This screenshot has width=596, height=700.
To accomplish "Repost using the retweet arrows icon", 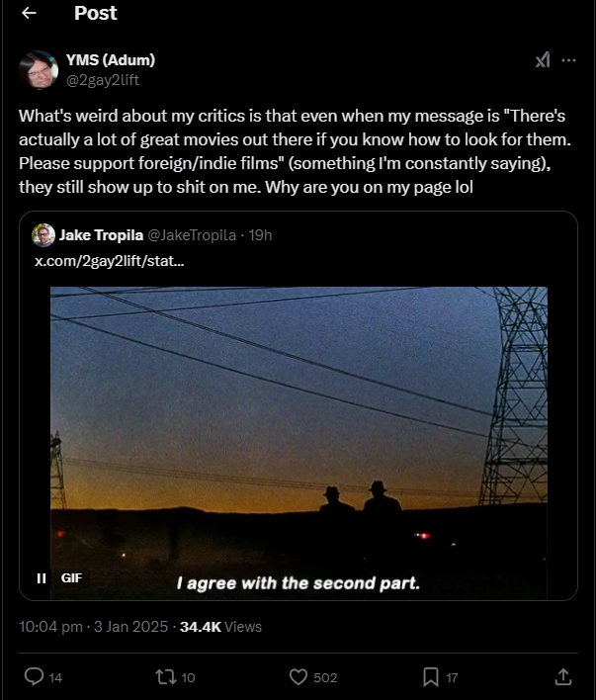I will 166,677.
